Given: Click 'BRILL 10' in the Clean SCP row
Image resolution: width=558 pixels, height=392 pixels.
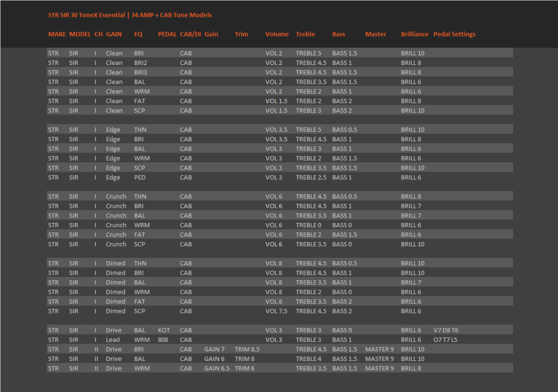Looking at the screenshot, I should tap(413, 111).
